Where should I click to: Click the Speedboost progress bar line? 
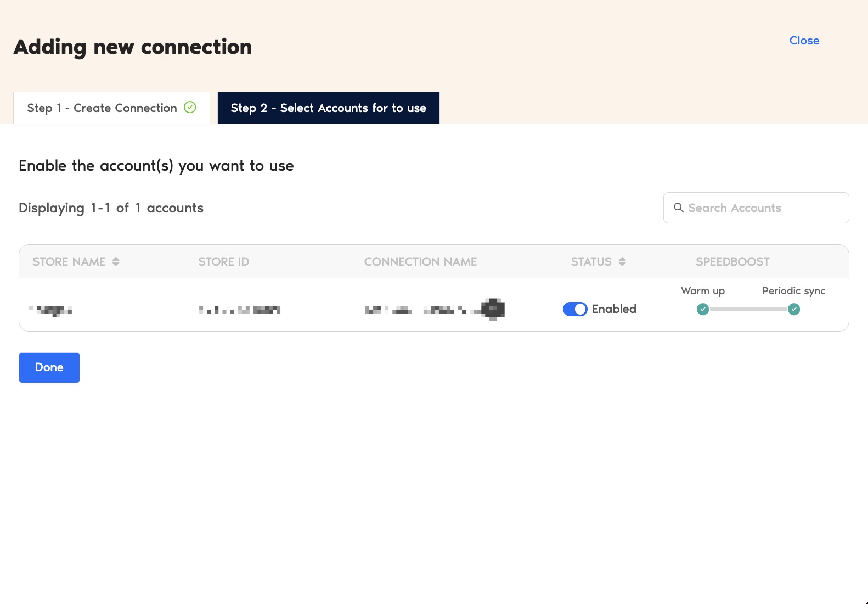pyautogui.click(x=748, y=310)
